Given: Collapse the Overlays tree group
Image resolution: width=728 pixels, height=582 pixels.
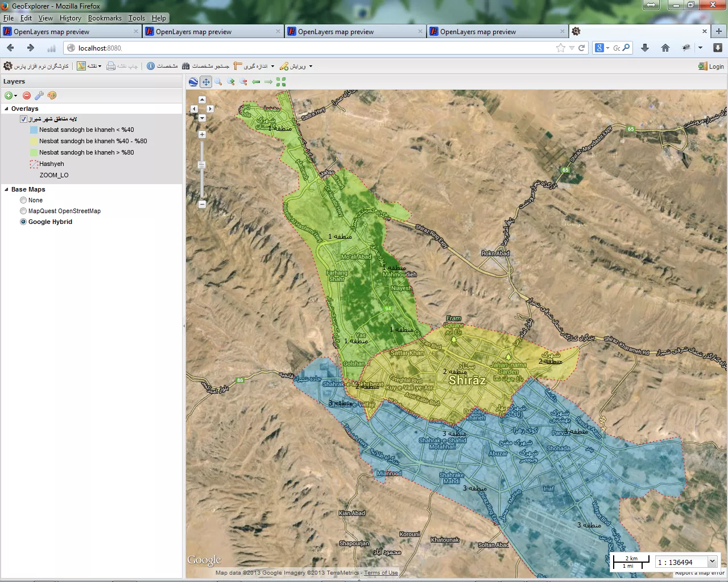Looking at the screenshot, I should (x=7, y=109).
